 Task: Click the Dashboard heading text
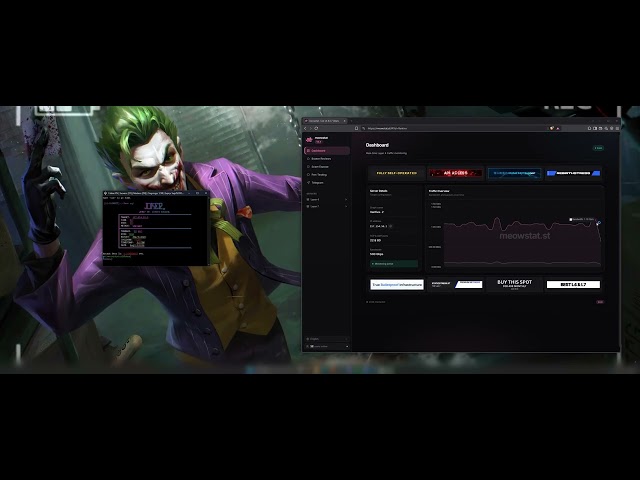377,145
